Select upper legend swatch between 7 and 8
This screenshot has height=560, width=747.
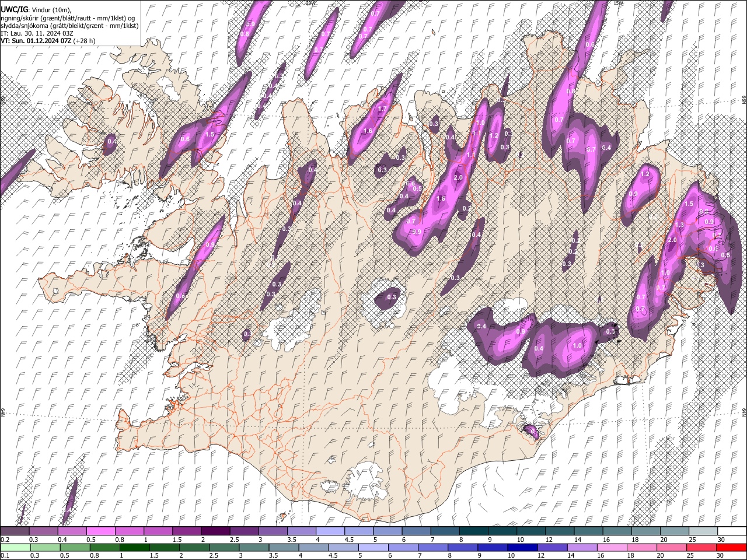point(444,531)
